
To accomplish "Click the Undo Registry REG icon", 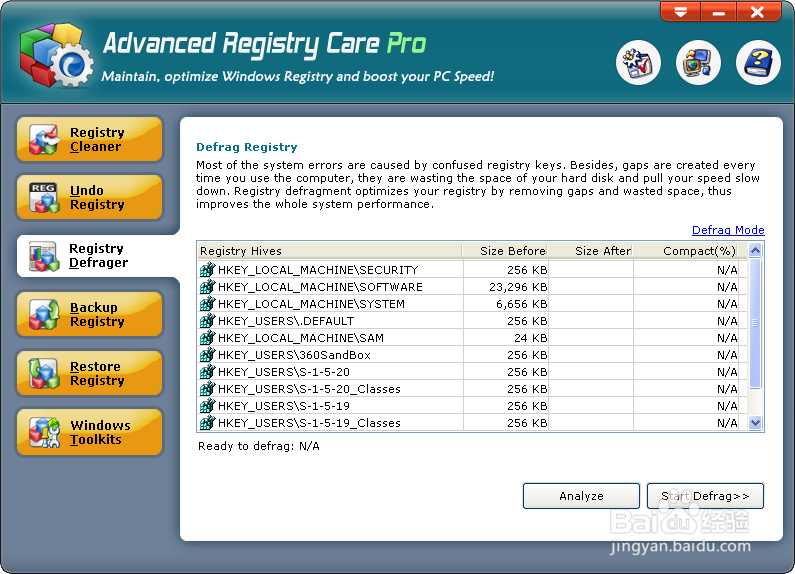I will click(44, 198).
